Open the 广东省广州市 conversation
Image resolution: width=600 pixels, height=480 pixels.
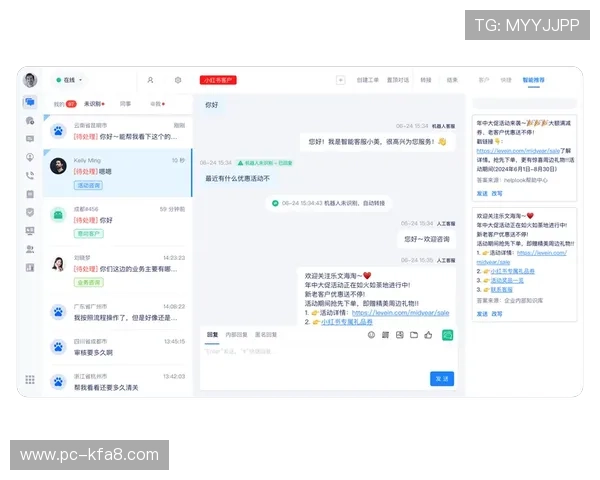[117, 312]
